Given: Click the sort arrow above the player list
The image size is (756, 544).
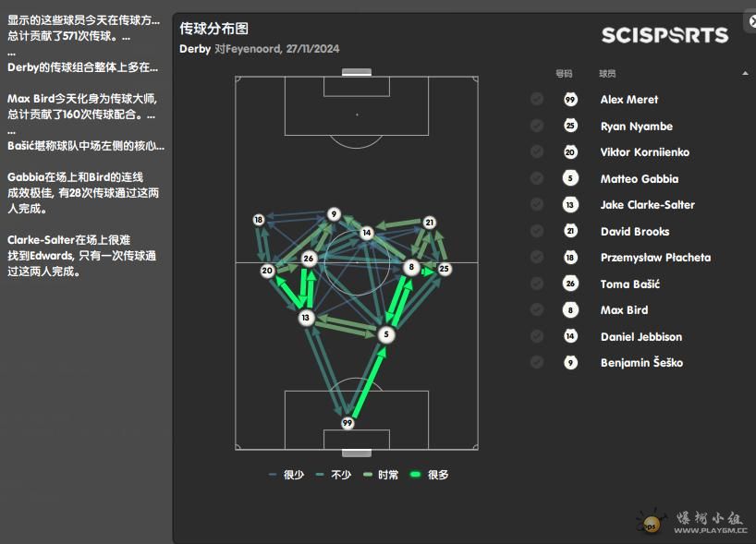Looking at the screenshot, I should (745, 74).
